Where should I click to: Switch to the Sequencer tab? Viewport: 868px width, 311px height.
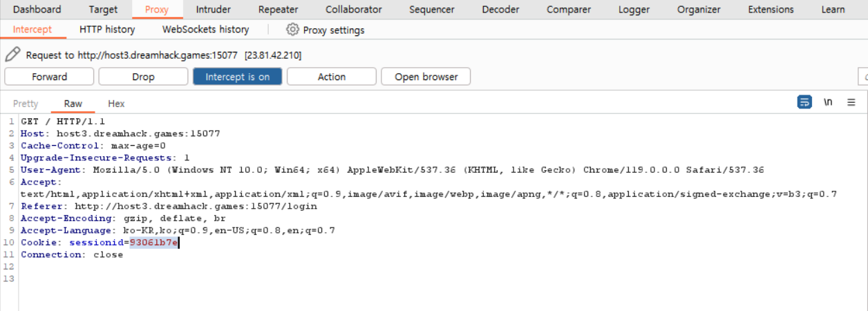point(432,10)
